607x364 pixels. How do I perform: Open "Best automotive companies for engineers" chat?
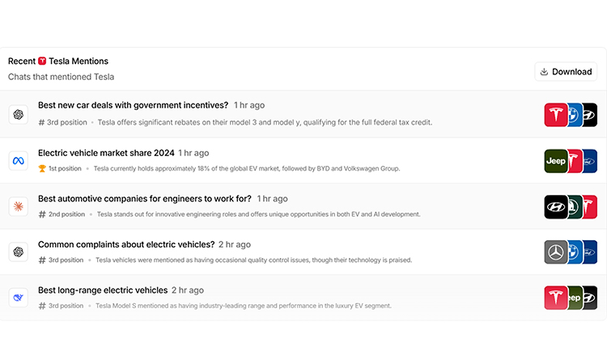pos(144,198)
